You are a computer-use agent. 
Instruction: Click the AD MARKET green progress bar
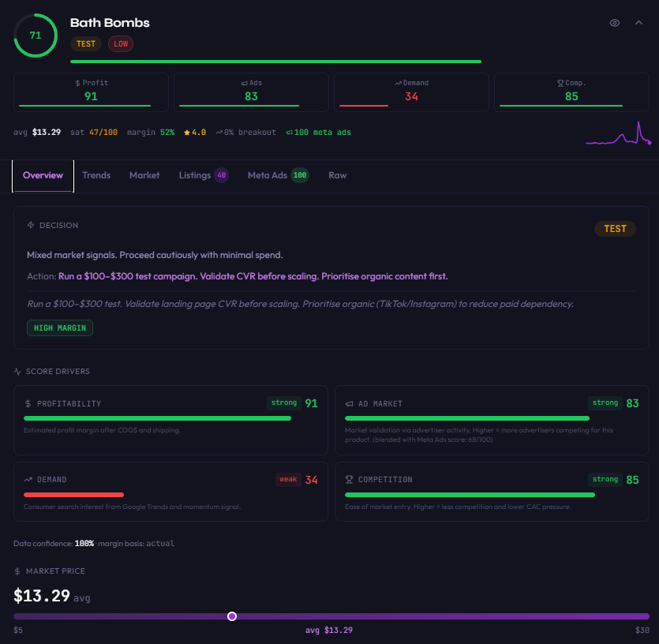click(x=467, y=418)
